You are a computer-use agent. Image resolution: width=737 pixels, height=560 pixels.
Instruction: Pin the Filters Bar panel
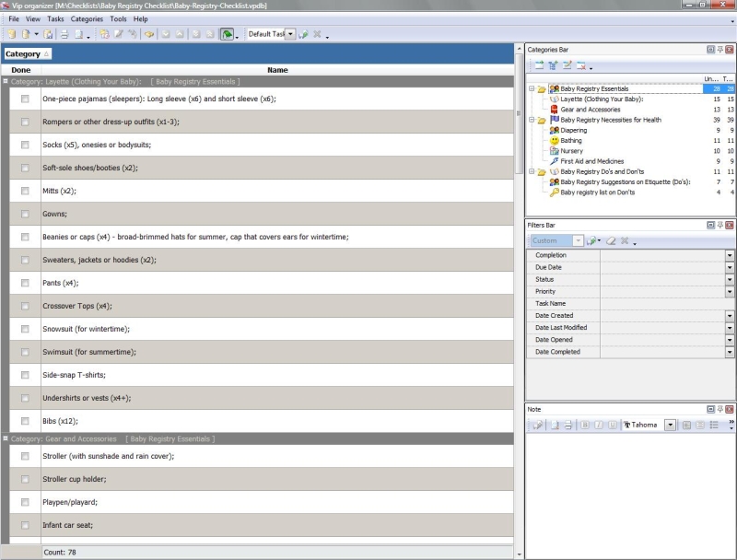point(719,225)
